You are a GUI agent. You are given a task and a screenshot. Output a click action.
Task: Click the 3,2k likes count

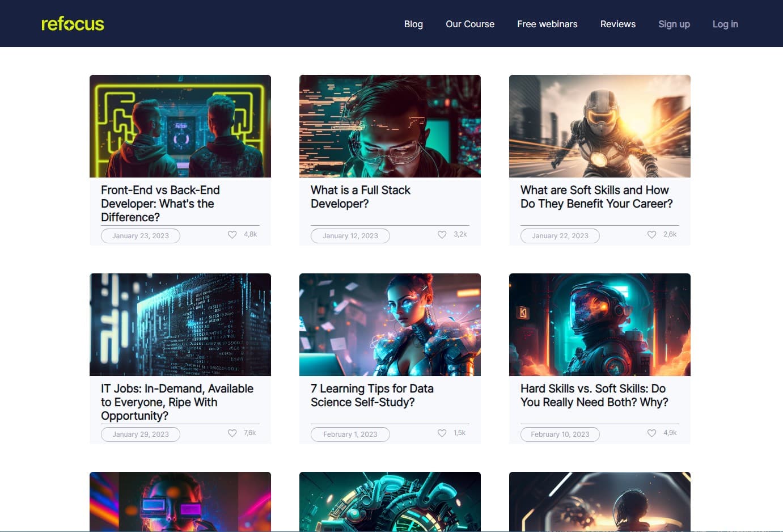pyautogui.click(x=460, y=234)
